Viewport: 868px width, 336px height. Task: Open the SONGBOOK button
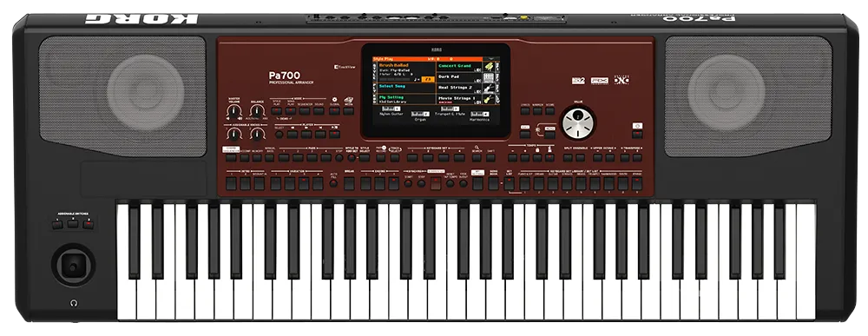(493, 183)
